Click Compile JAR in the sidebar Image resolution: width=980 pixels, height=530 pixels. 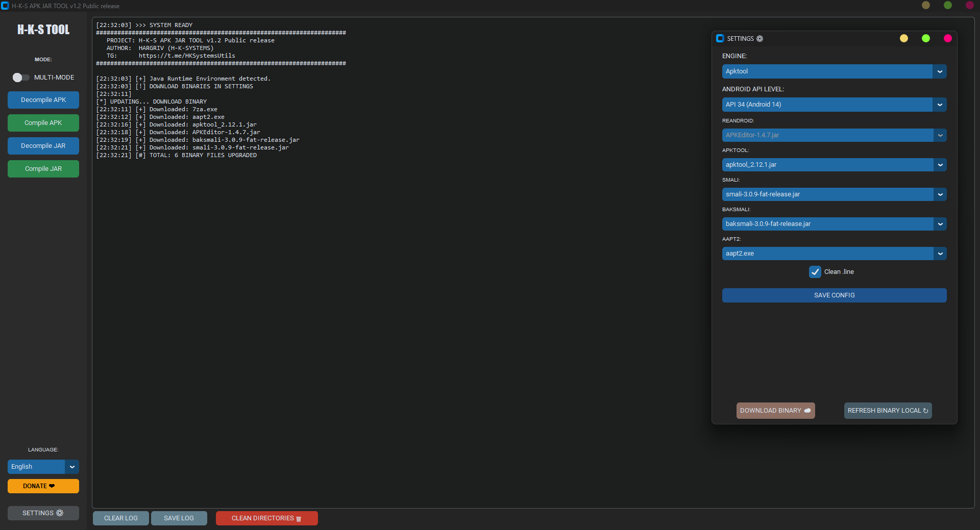click(x=43, y=168)
